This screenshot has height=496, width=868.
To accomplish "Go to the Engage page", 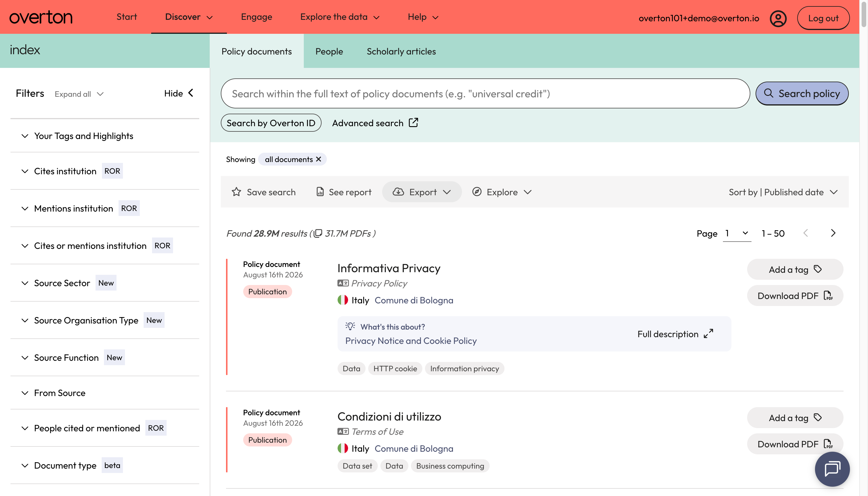I will coord(256,17).
